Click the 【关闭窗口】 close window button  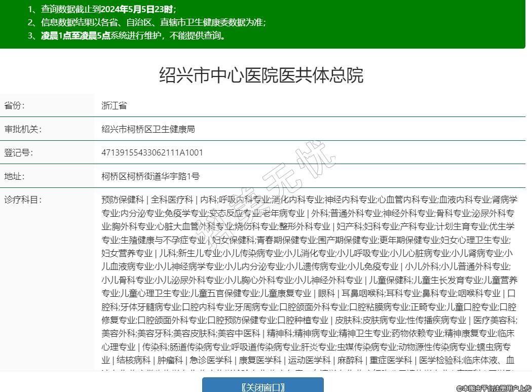click(262, 386)
